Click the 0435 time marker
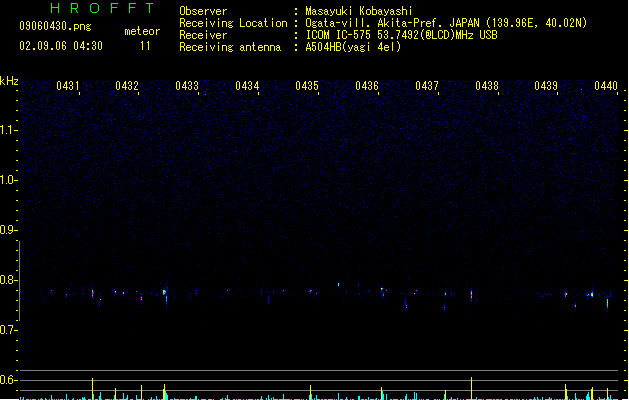This screenshot has width=629, height=400. click(307, 86)
